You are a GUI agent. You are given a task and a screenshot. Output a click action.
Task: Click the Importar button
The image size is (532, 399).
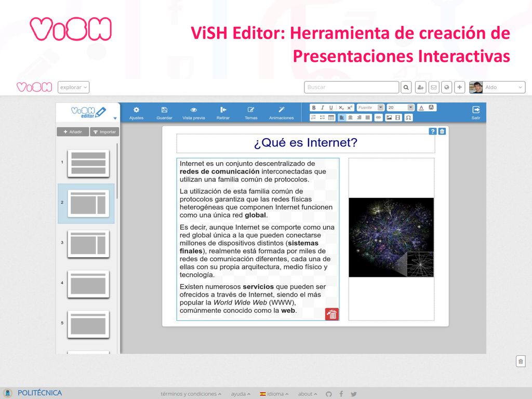[x=104, y=131]
